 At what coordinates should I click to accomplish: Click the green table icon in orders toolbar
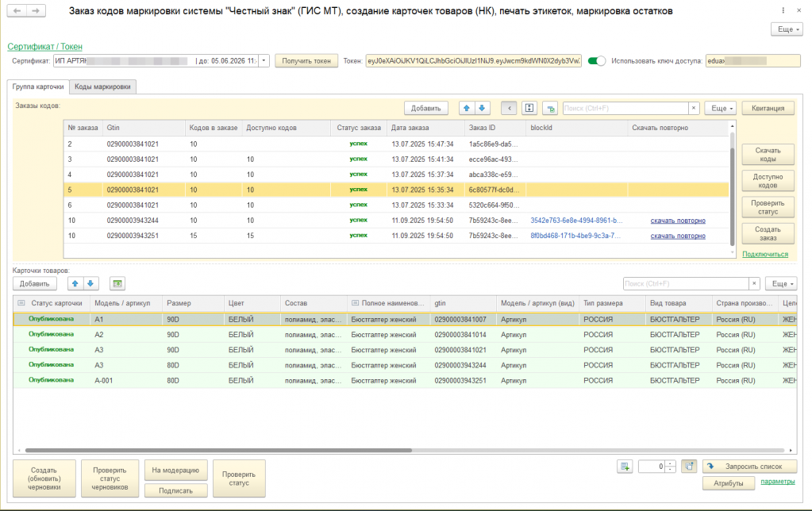(x=551, y=108)
